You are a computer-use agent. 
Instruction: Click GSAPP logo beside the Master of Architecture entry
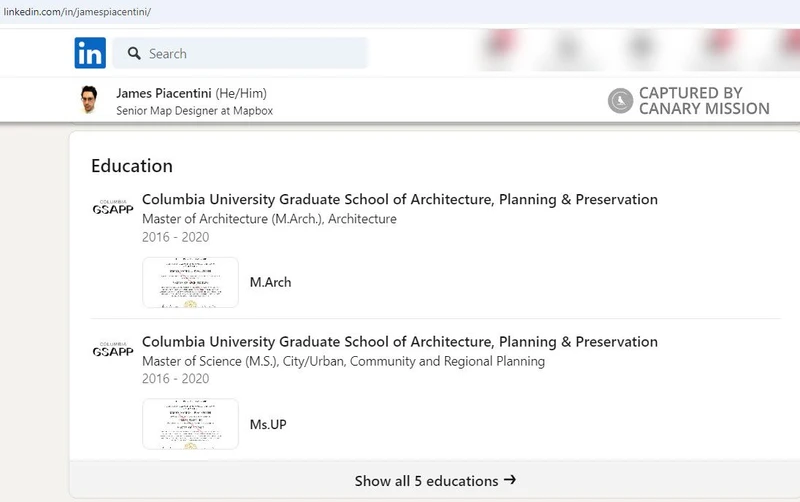point(113,207)
